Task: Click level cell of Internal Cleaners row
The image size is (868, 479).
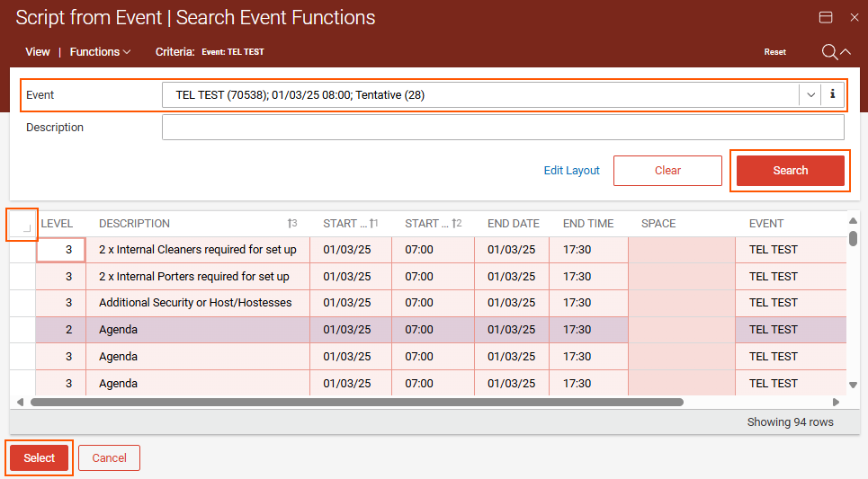Action: 61,250
